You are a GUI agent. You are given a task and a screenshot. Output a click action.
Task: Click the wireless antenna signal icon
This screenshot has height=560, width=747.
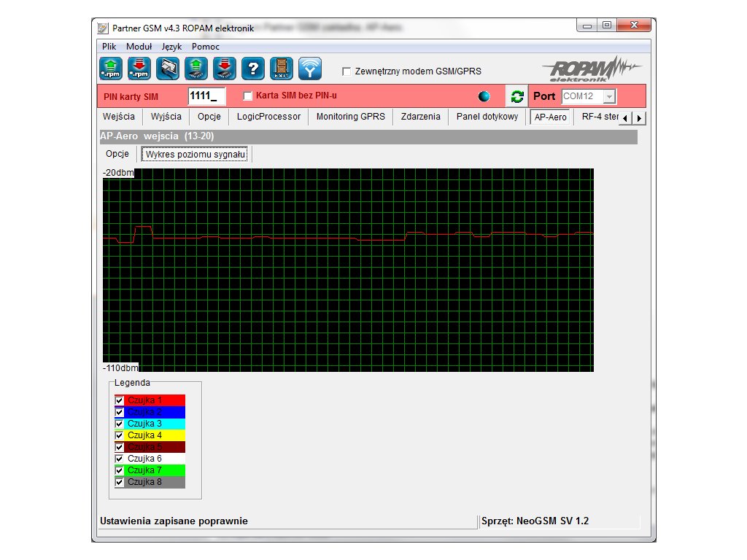tap(310, 69)
